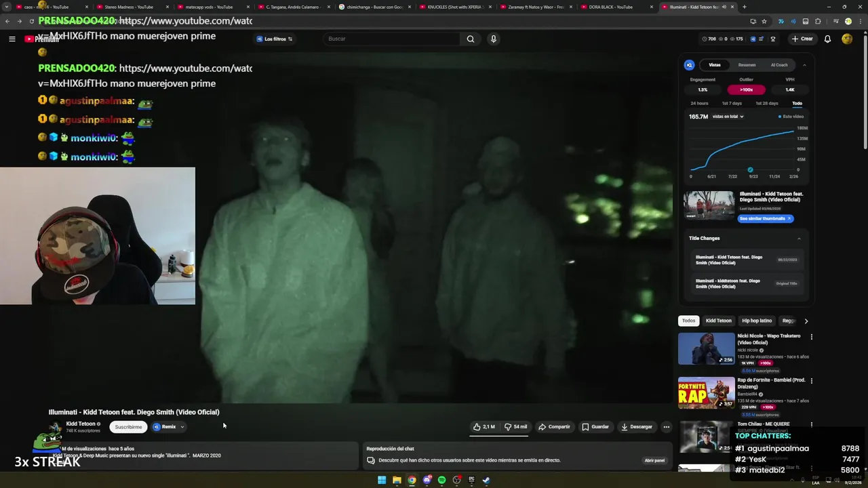Open the notifications bell
Viewport: 868px width, 488px height.
[827, 39]
